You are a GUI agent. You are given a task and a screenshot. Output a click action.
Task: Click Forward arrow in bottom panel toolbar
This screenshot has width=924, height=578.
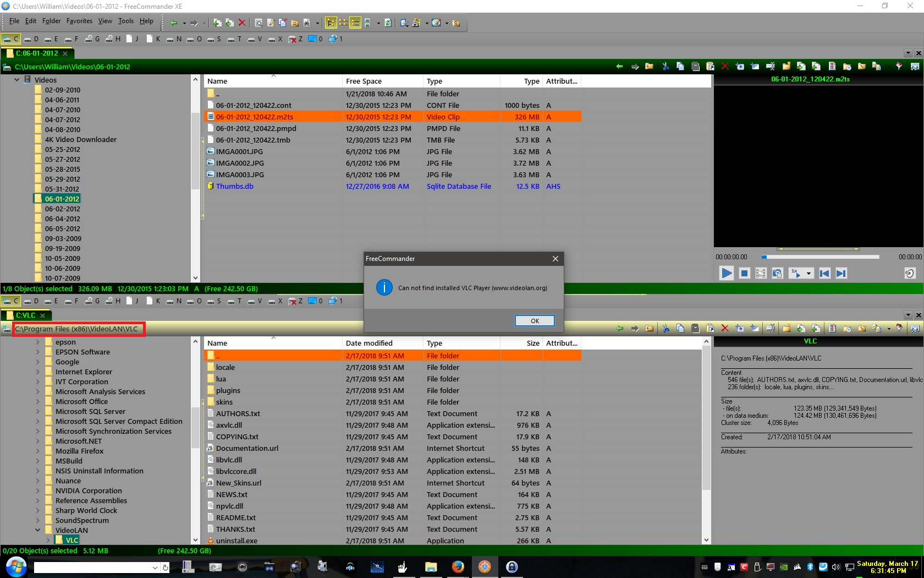tap(635, 329)
